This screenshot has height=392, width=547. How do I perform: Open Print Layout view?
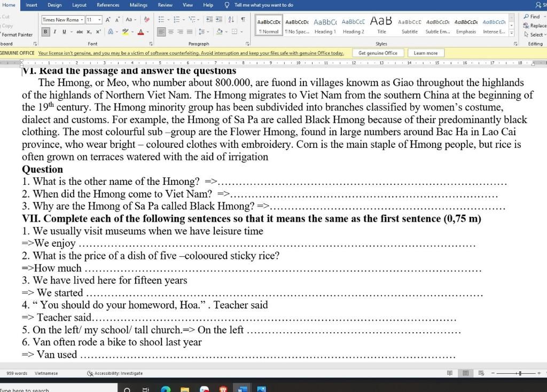click(465, 373)
